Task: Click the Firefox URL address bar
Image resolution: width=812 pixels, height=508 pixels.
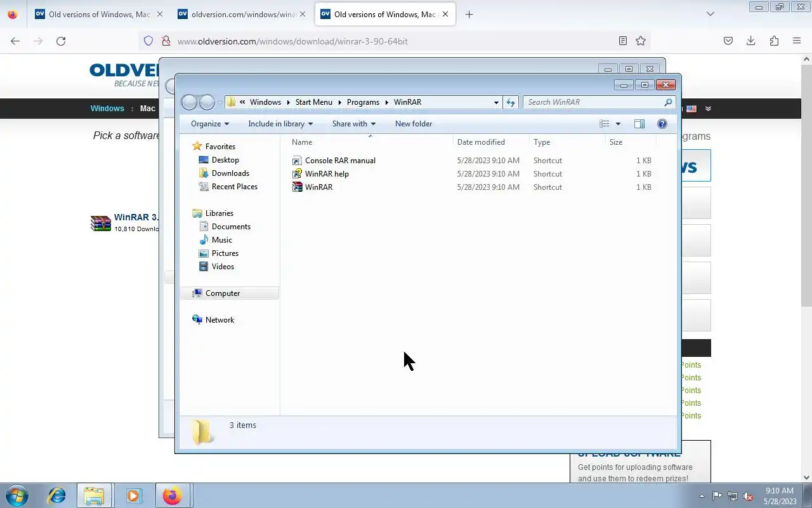Action: (x=393, y=41)
